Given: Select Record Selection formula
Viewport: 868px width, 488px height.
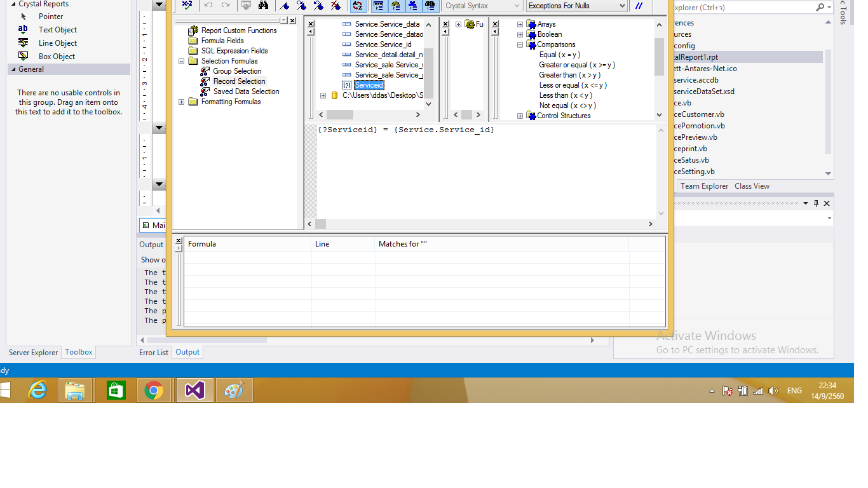Looking at the screenshot, I should [239, 81].
